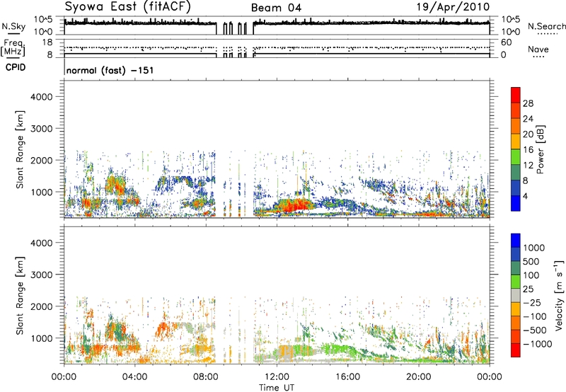Click the "Power [dB]" colorbar label

[x=540, y=149]
